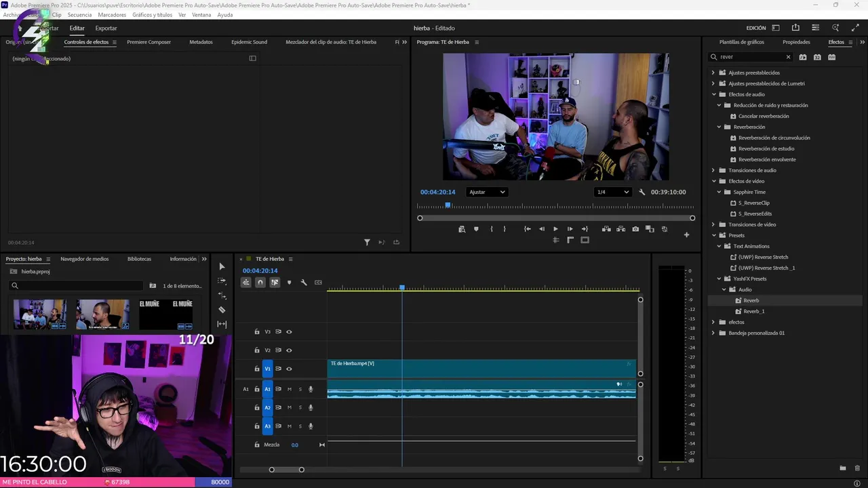The height and width of the screenshot is (488, 868).
Task: Click the effects search field
Action: pos(751,57)
